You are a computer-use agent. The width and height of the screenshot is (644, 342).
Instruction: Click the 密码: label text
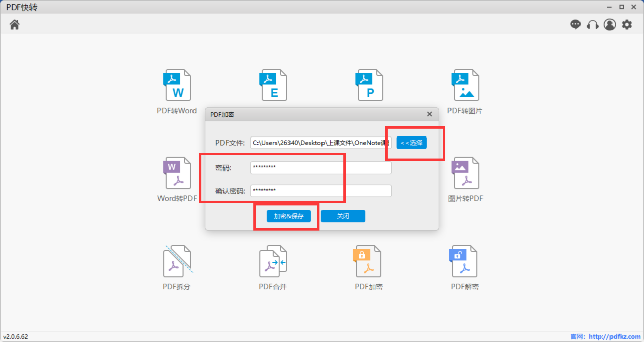click(223, 168)
